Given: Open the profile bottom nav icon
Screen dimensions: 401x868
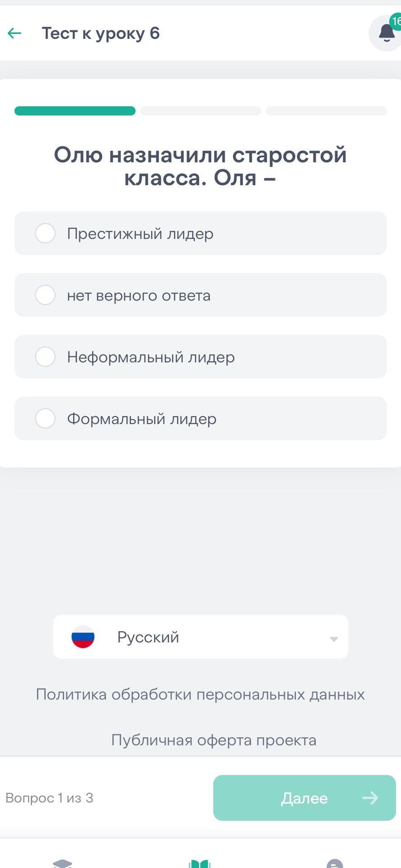Looking at the screenshot, I should tap(335, 863).
